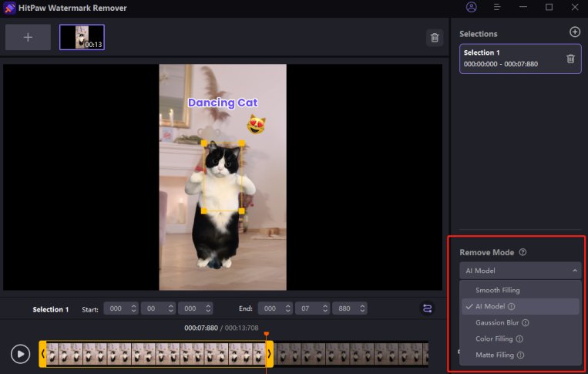The height and width of the screenshot is (374, 588).
Task: Choose Smooth Filling from the mode list
Action: 498,290
